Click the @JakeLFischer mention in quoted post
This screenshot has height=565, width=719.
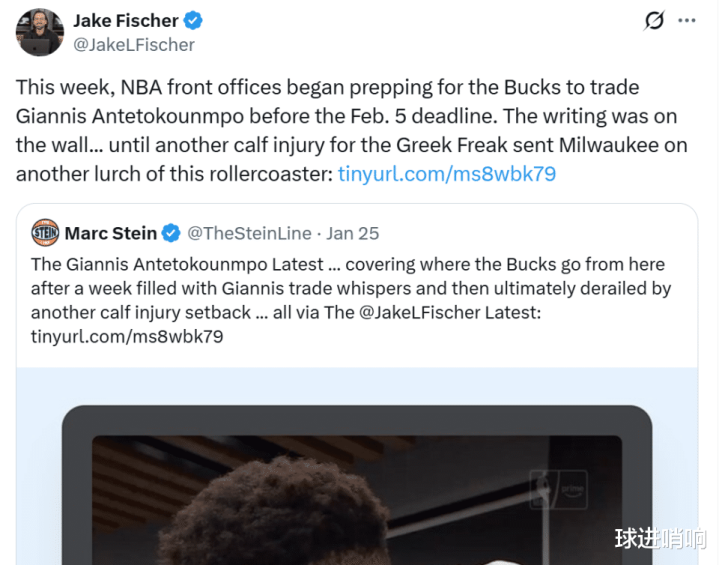coord(450,312)
